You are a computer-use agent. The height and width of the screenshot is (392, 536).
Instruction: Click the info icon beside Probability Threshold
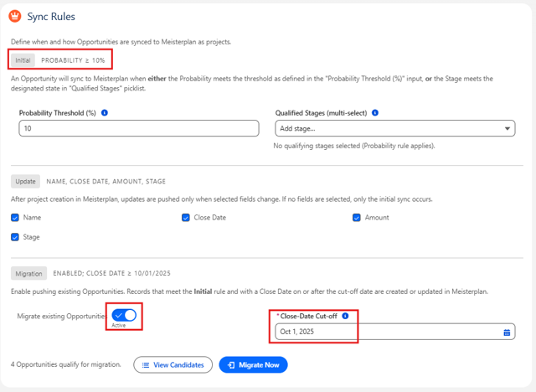(x=105, y=113)
